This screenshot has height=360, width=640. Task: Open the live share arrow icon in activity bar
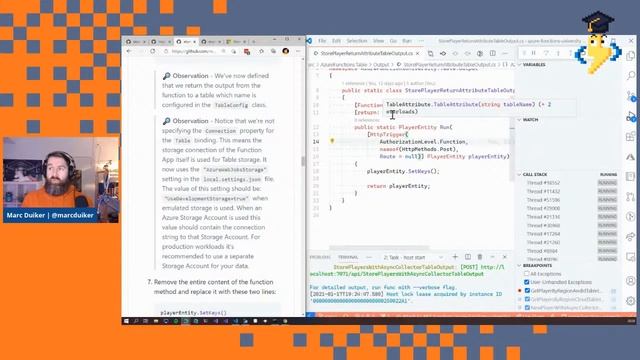tap(631, 237)
